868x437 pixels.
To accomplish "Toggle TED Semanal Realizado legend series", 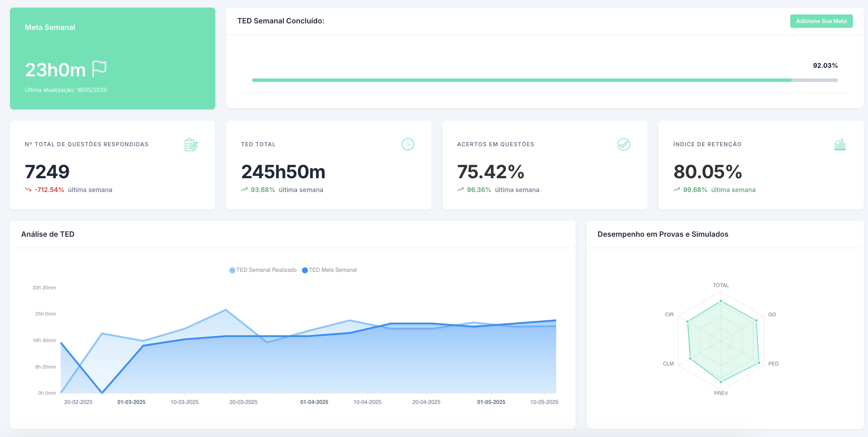I will [x=263, y=270].
